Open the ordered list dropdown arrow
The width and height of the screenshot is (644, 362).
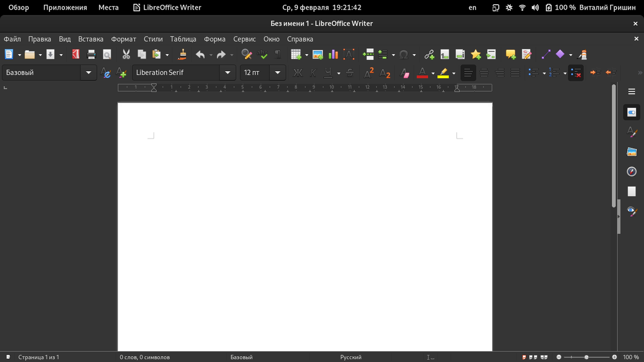(565, 73)
